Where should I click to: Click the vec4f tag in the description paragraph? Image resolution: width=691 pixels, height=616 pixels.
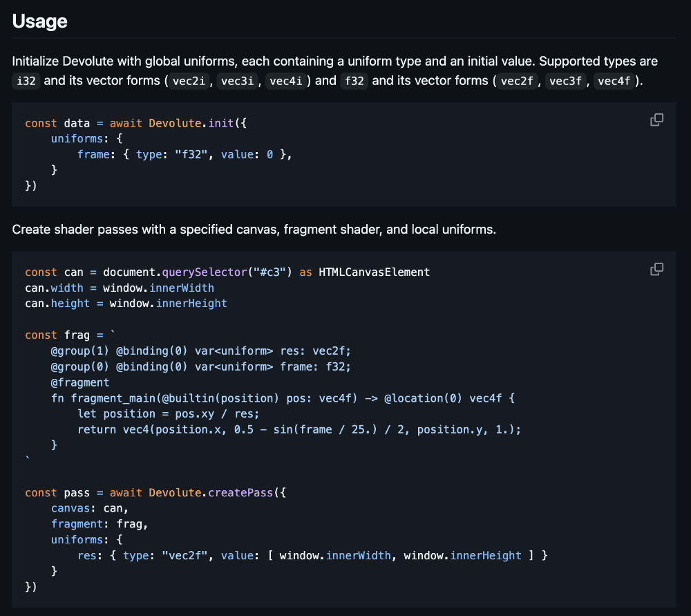pos(614,81)
